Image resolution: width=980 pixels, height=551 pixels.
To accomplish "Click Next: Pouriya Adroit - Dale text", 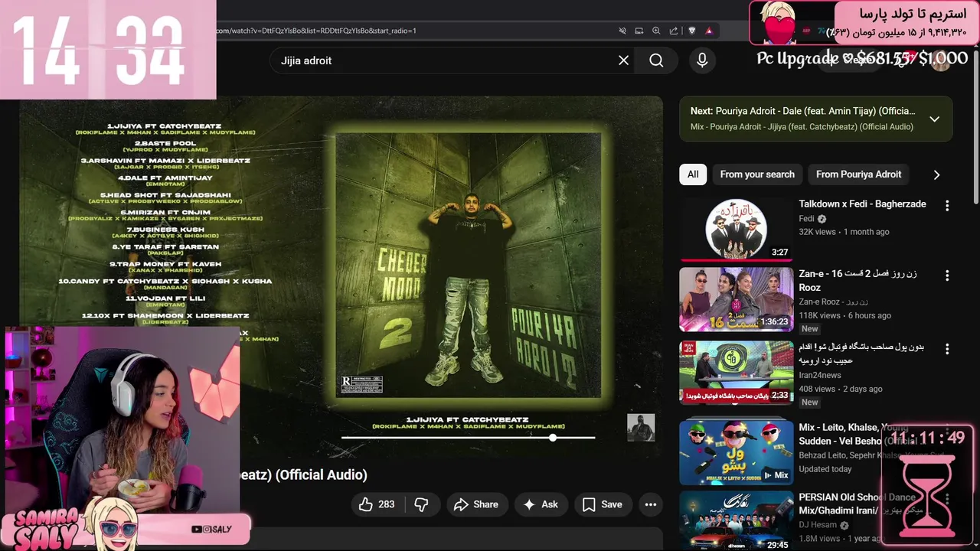I will pyautogui.click(x=802, y=111).
